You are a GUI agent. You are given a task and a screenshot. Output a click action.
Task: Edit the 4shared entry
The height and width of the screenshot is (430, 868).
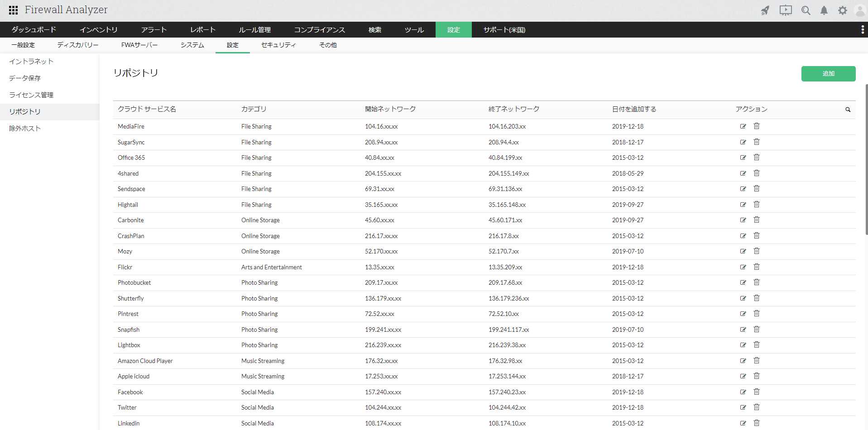(743, 173)
